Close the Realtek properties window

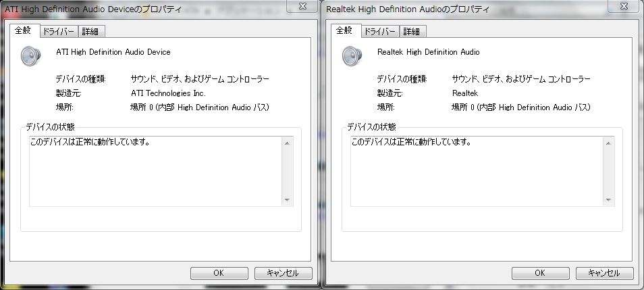point(624,6)
